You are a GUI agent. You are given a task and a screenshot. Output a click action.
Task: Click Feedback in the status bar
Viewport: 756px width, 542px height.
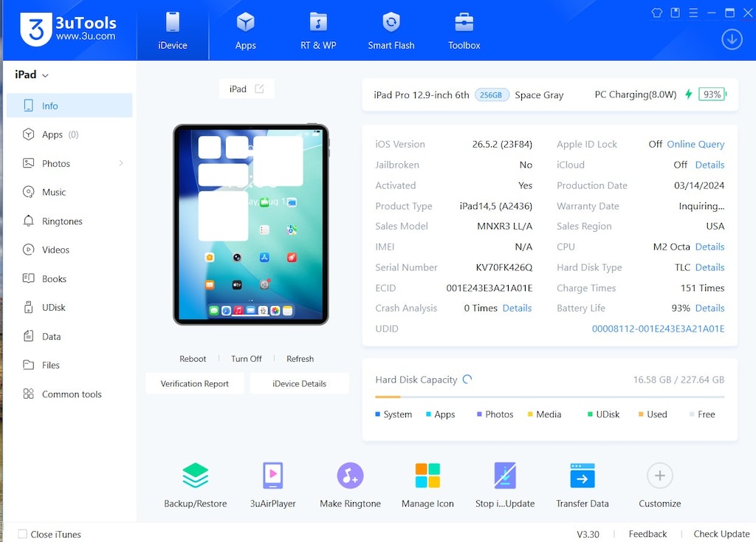coord(647,534)
